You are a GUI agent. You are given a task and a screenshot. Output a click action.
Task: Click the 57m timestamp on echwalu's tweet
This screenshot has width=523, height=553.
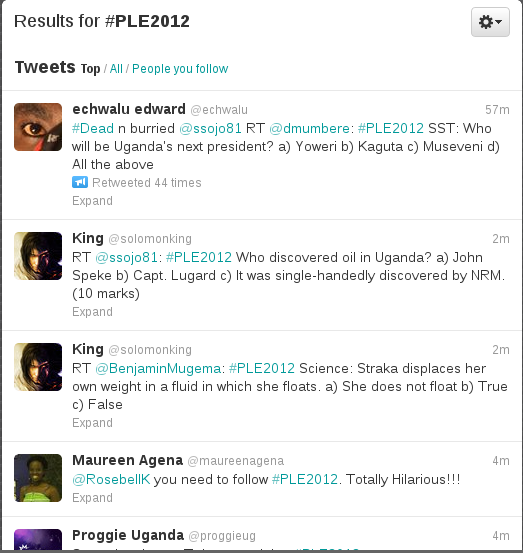click(x=497, y=110)
